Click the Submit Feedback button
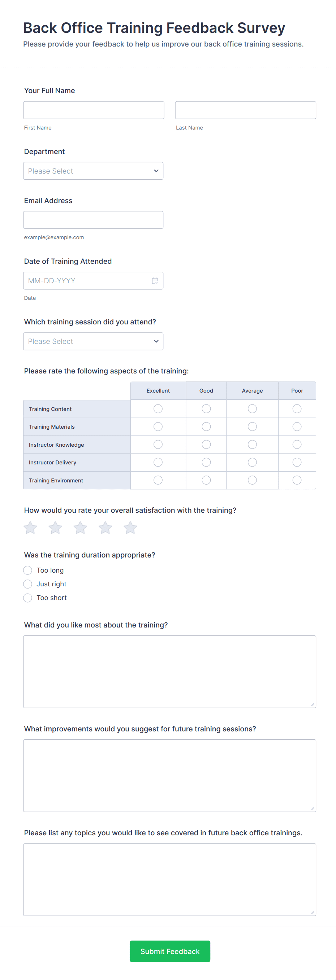336x980 pixels. [x=170, y=951]
